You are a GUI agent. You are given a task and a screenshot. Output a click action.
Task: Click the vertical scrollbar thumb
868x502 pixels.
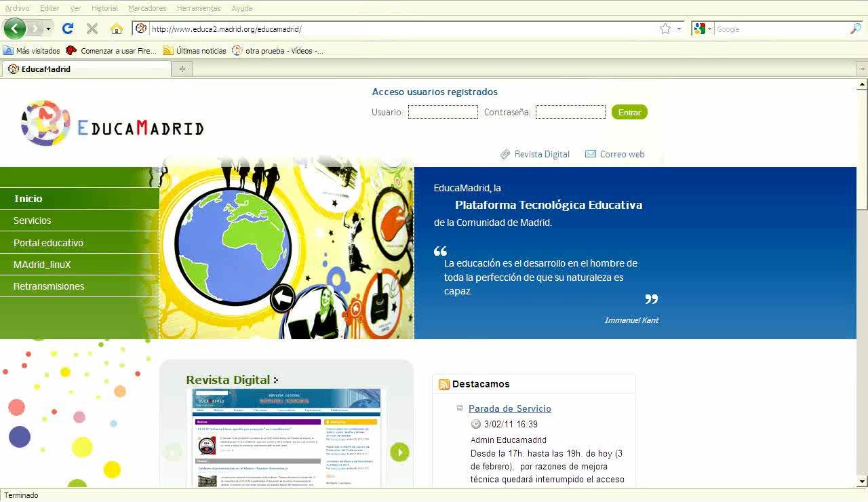pyautogui.click(x=862, y=151)
